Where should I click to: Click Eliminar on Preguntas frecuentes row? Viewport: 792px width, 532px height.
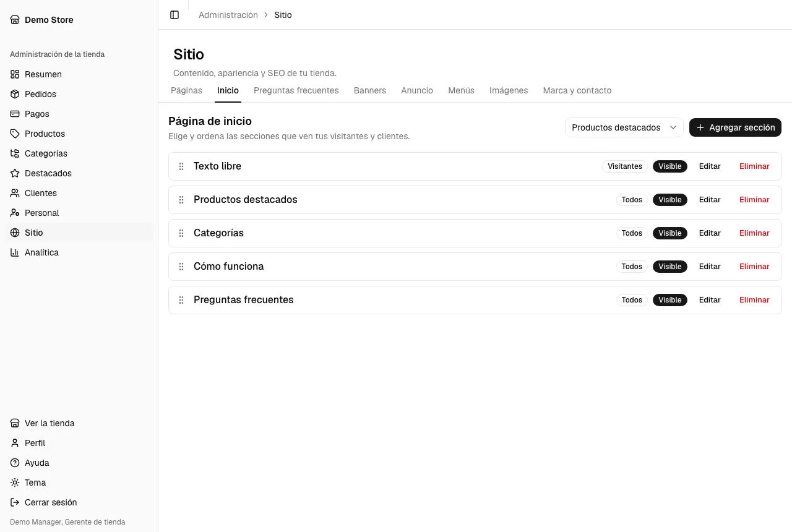pyautogui.click(x=754, y=300)
